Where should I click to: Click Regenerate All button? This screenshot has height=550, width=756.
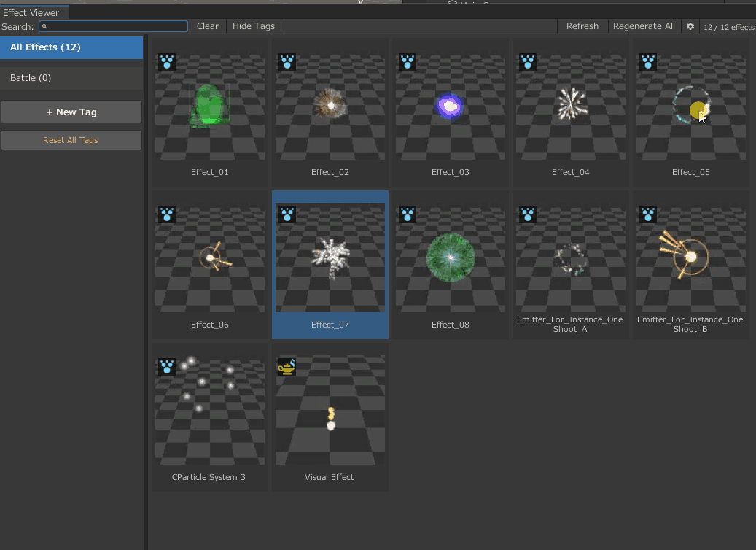coord(644,26)
